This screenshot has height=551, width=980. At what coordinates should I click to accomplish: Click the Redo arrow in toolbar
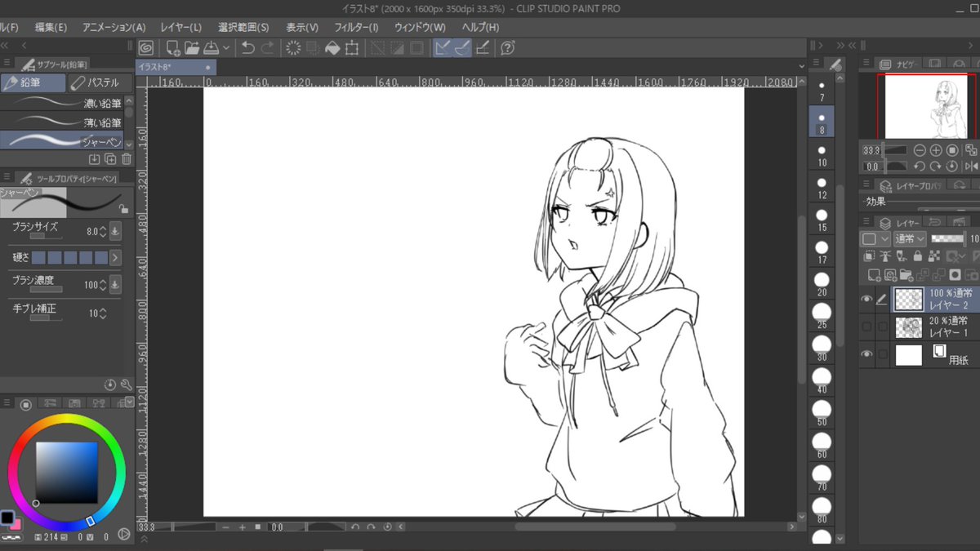tap(267, 48)
